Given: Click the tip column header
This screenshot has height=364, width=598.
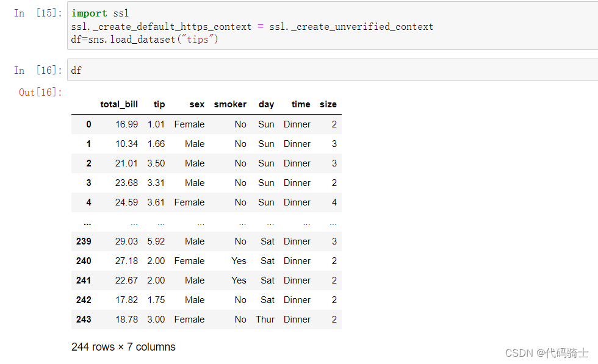Looking at the screenshot, I should [159, 104].
